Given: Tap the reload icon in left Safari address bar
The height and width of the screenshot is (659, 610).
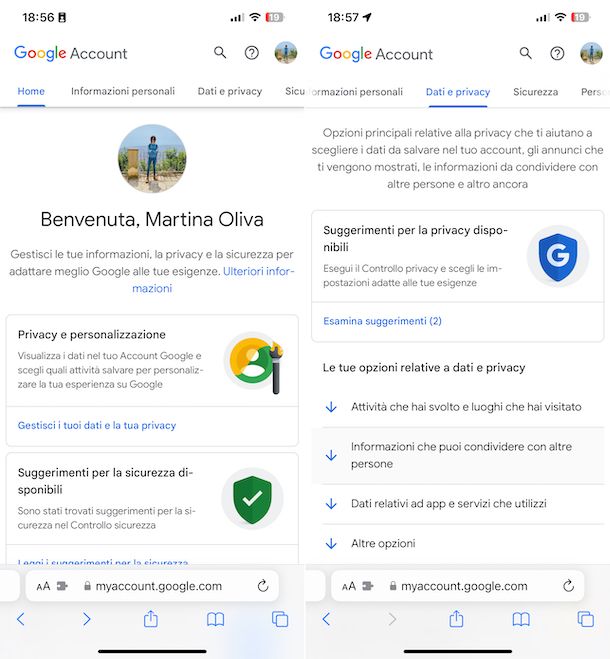Looking at the screenshot, I should [263, 585].
